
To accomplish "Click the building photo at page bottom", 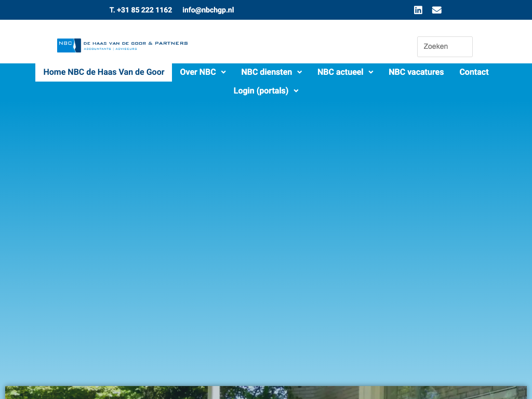I will tap(266, 392).
